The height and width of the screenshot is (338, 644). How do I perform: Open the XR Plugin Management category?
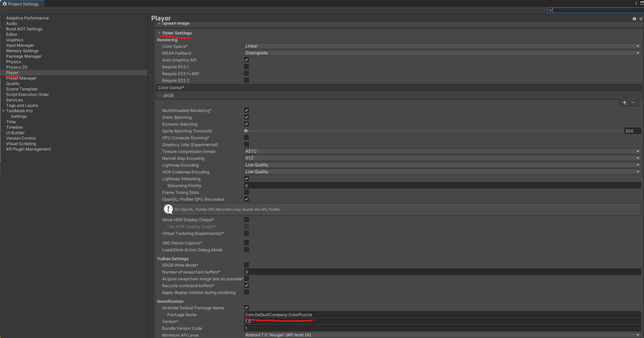coord(28,149)
